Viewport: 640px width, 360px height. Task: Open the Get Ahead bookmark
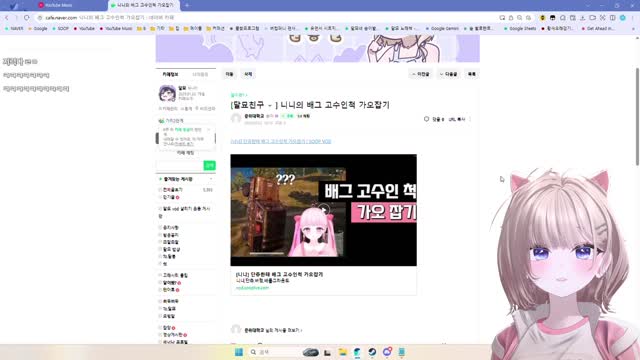click(598, 29)
